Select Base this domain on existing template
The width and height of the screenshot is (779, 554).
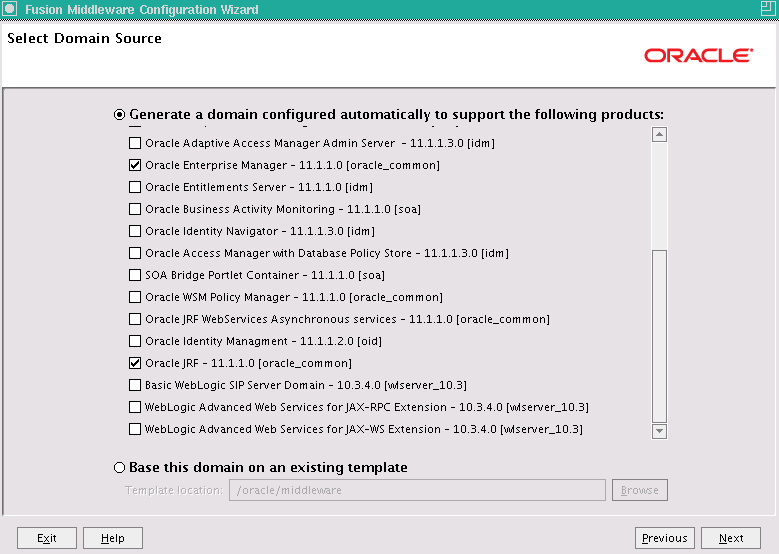coord(119,468)
